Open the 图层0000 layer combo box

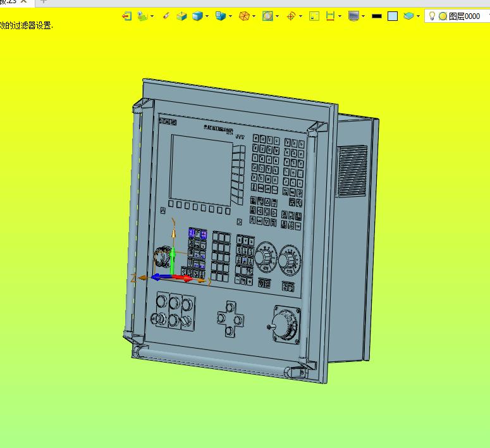457,16
